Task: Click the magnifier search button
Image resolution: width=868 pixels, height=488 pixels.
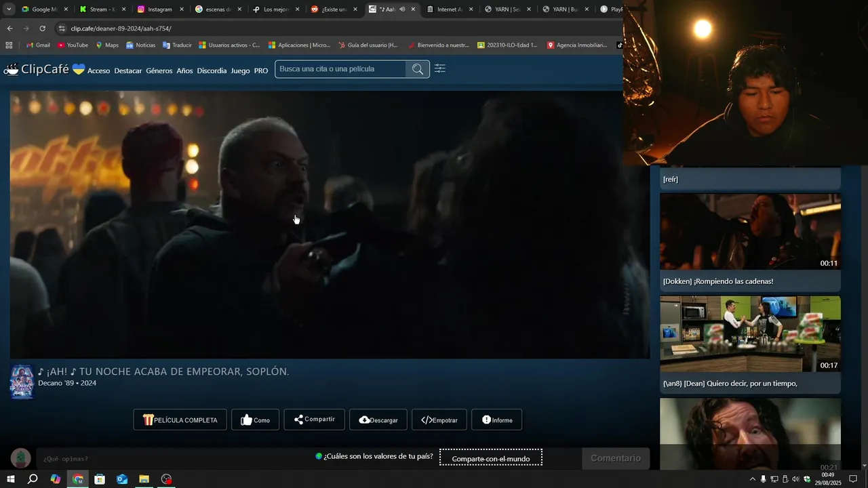Action: [418, 69]
